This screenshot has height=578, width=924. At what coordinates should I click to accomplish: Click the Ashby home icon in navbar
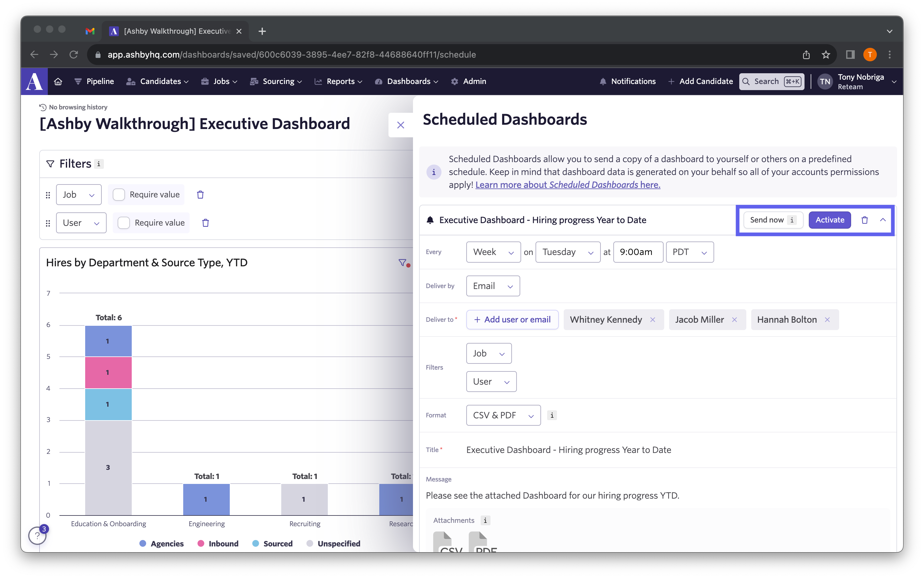coord(58,82)
